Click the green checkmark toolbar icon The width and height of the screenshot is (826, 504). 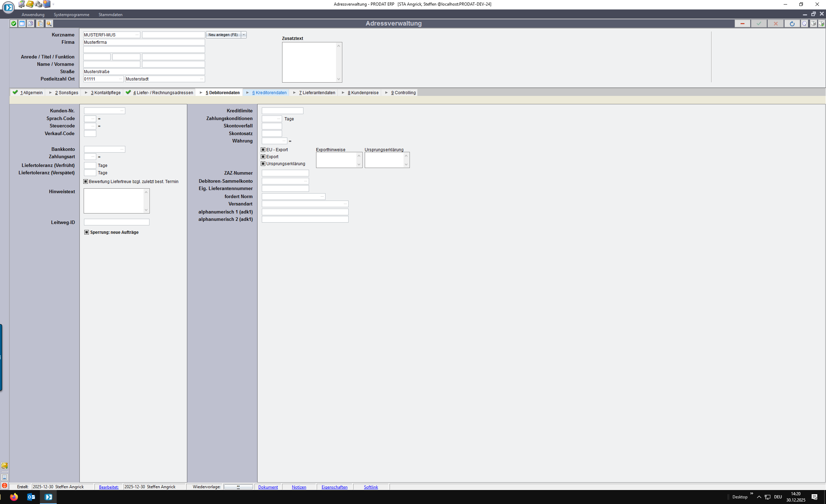click(14, 23)
